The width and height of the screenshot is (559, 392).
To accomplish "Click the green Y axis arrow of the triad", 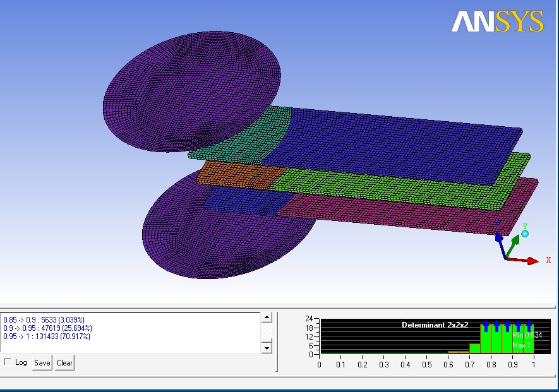I will tap(515, 241).
